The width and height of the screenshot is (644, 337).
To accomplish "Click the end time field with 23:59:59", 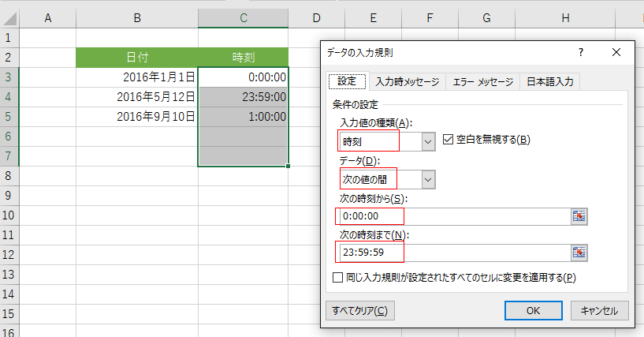I will click(453, 252).
